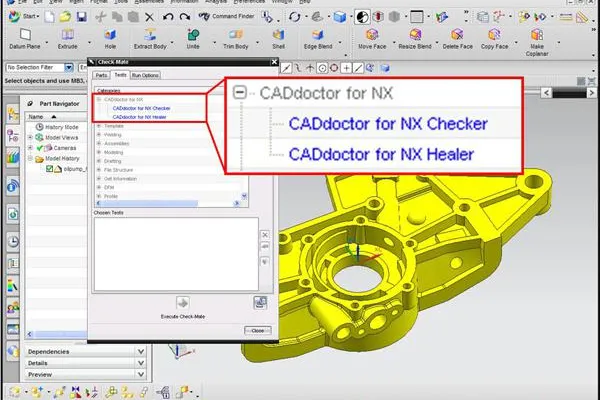
Task: Click the Categories list horizontal scrollbar
Action: (168, 204)
